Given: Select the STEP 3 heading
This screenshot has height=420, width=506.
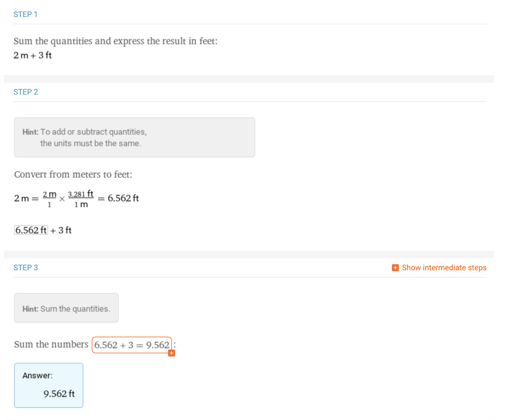Looking at the screenshot, I should pos(26,268).
